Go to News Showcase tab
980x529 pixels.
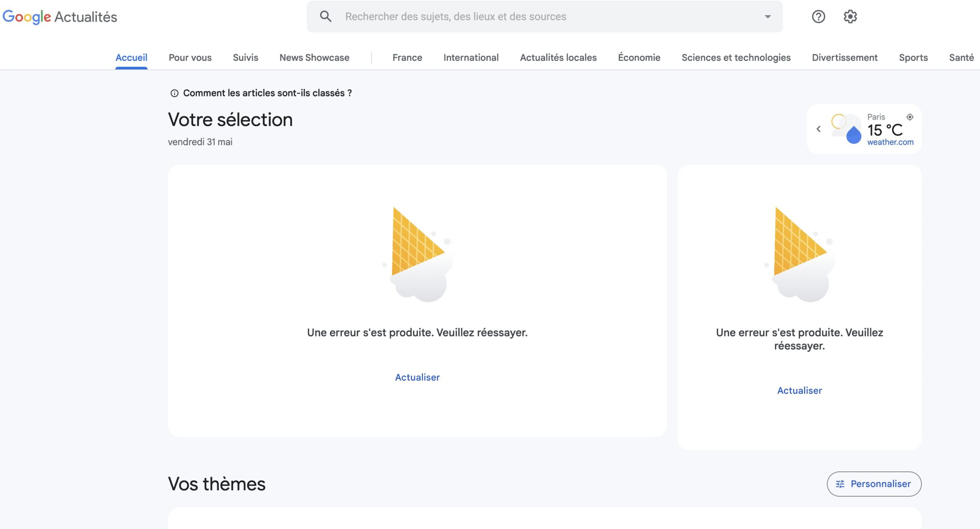click(314, 57)
